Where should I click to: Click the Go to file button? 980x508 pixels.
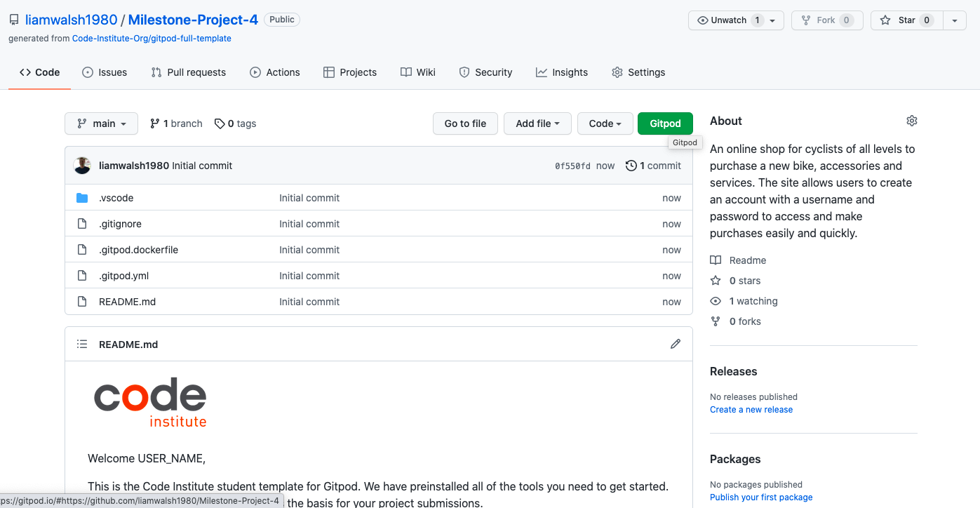[x=465, y=123]
